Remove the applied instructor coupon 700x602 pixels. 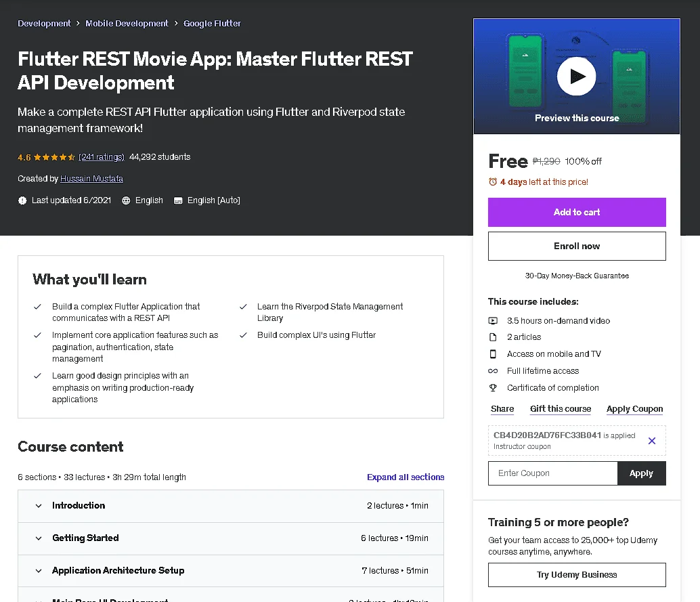(x=652, y=441)
